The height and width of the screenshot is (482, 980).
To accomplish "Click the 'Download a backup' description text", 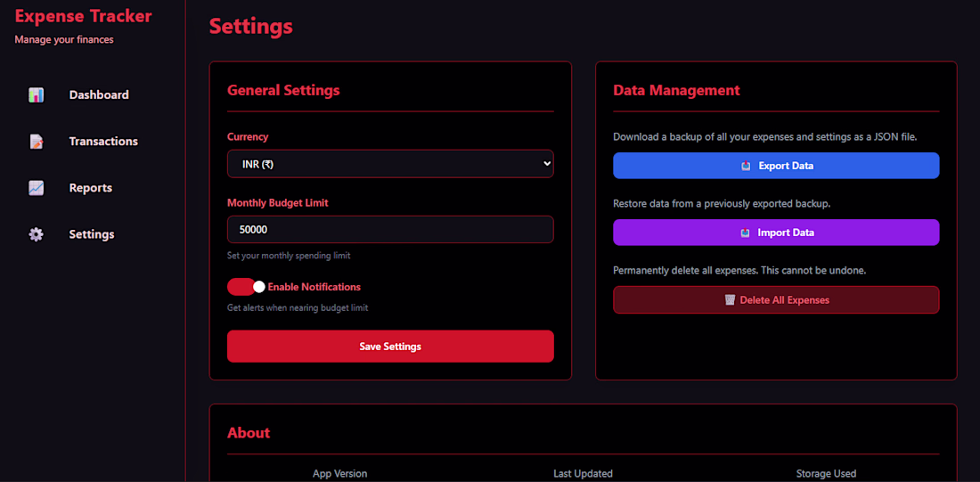I will click(765, 137).
